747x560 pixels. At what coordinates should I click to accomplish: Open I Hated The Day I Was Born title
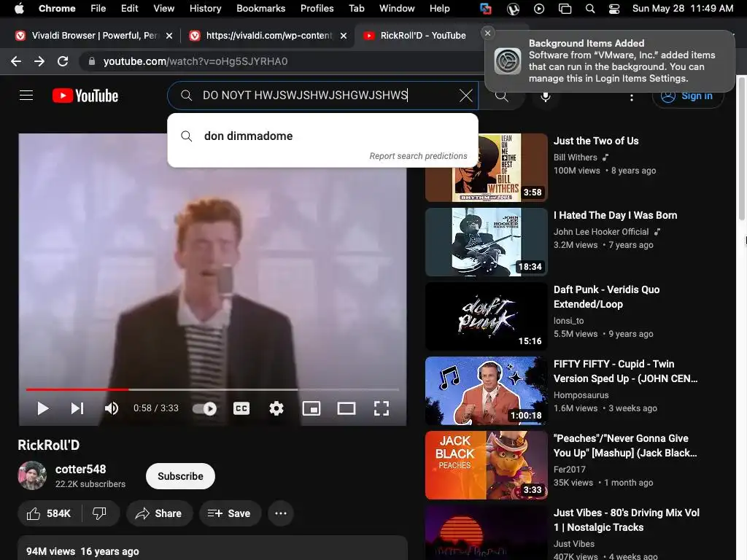tap(615, 215)
